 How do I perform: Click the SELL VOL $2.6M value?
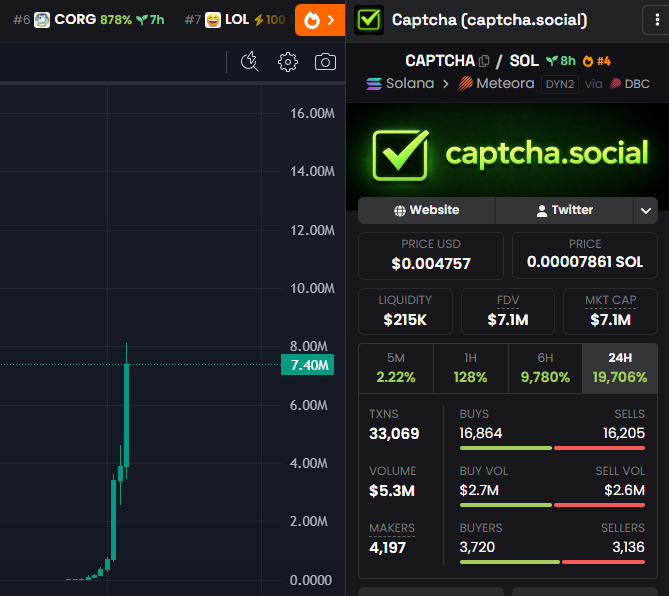point(625,490)
